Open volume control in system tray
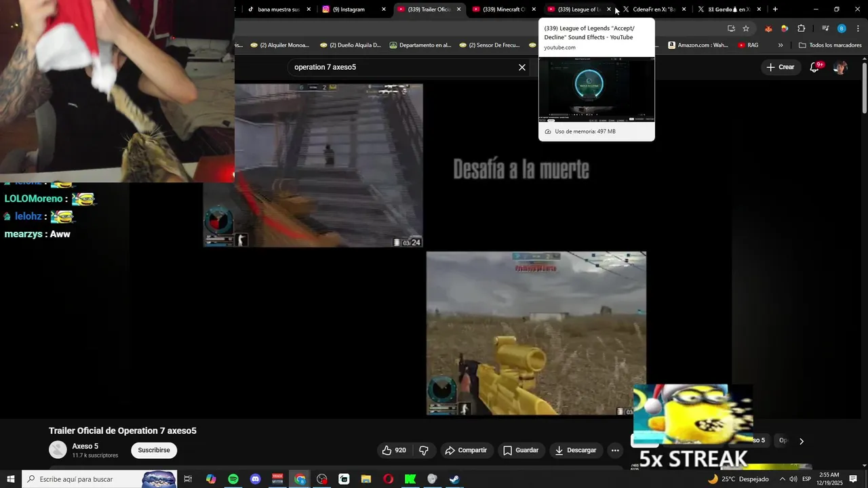 [x=793, y=479]
